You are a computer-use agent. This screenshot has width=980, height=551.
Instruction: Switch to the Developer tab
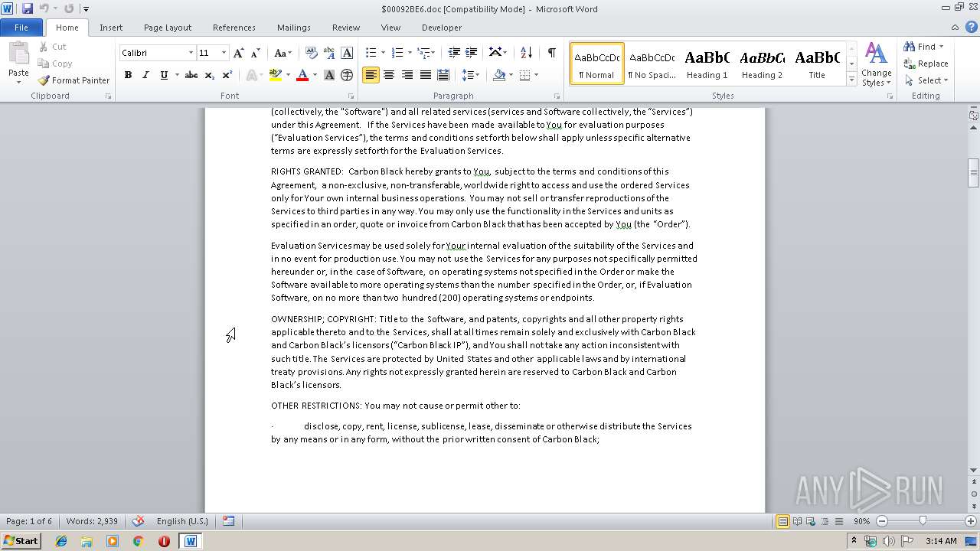[442, 28]
